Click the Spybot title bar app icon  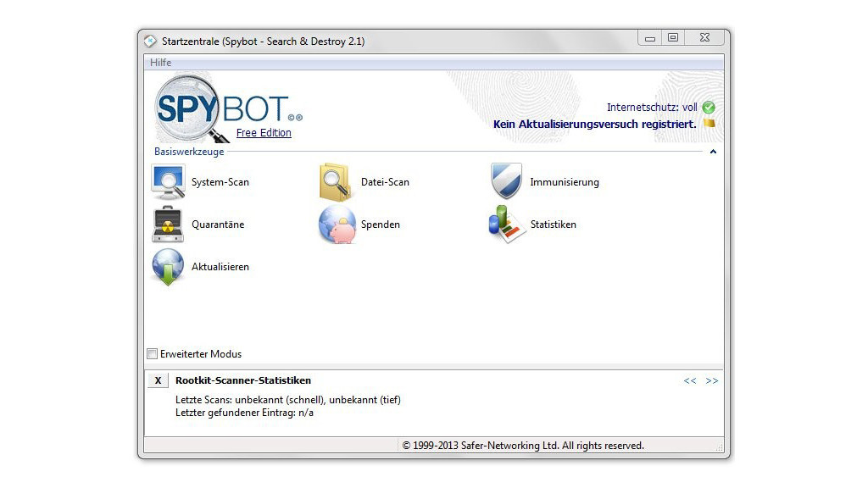(150, 42)
